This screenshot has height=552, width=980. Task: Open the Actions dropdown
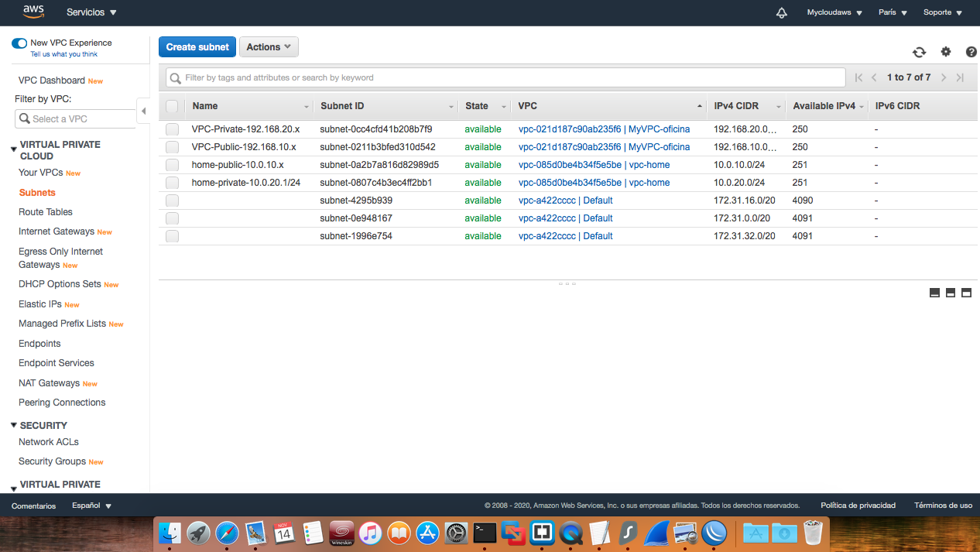click(269, 46)
